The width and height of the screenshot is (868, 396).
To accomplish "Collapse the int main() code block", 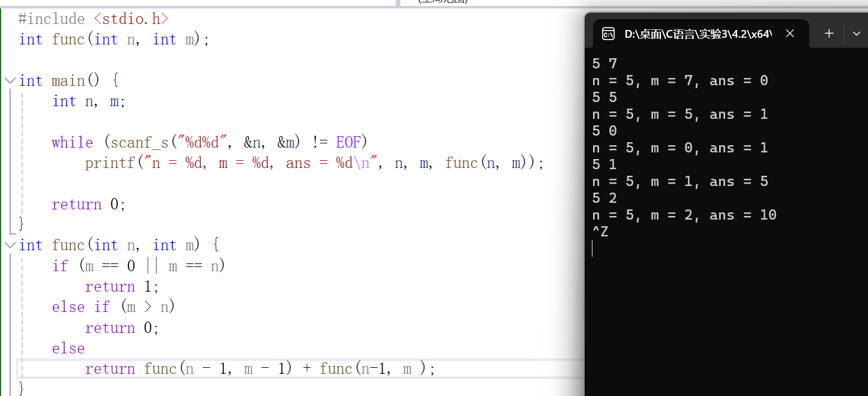I will click(x=10, y=80).
